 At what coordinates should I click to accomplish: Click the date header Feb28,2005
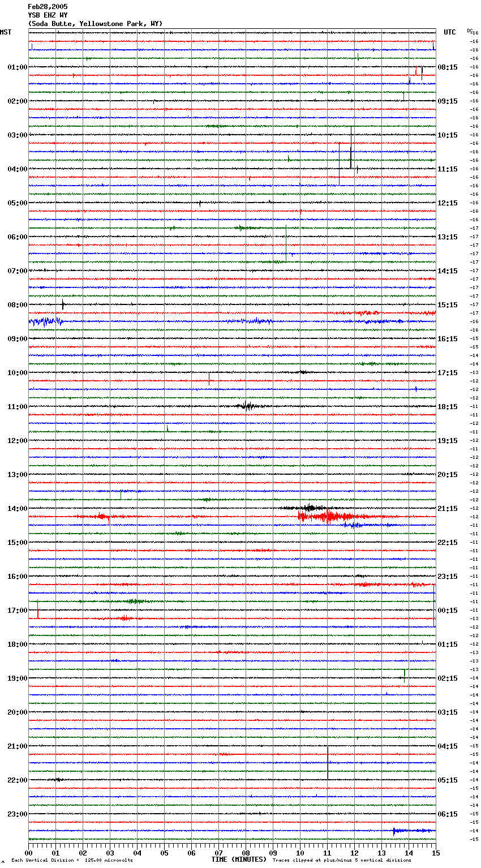[48, 7]
